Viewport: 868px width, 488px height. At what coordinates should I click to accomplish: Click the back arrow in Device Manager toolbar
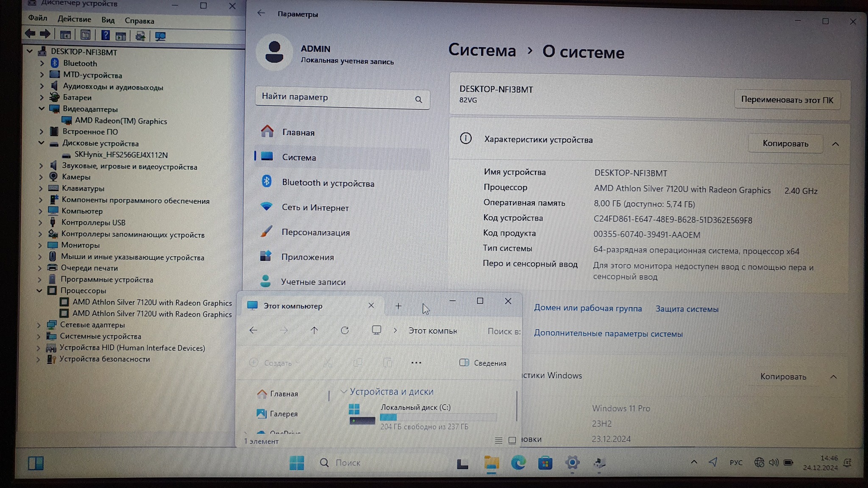pyautogui.click(x=30, y=34)
